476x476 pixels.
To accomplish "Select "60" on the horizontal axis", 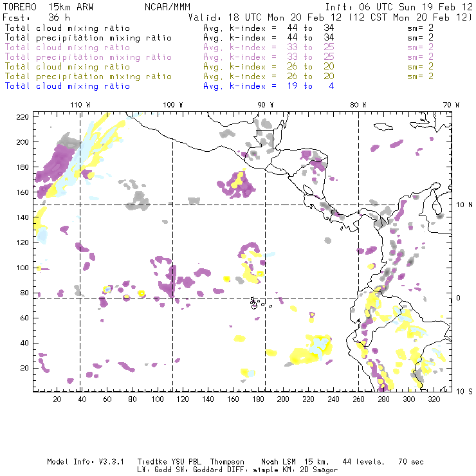I will [107, 399].
